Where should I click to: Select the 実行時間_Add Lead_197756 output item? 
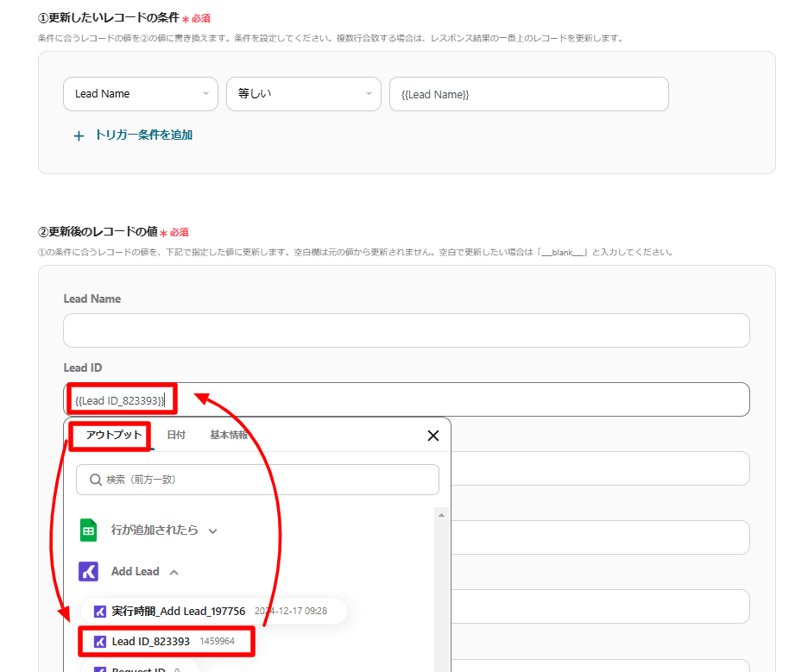(x=214, y=611)
